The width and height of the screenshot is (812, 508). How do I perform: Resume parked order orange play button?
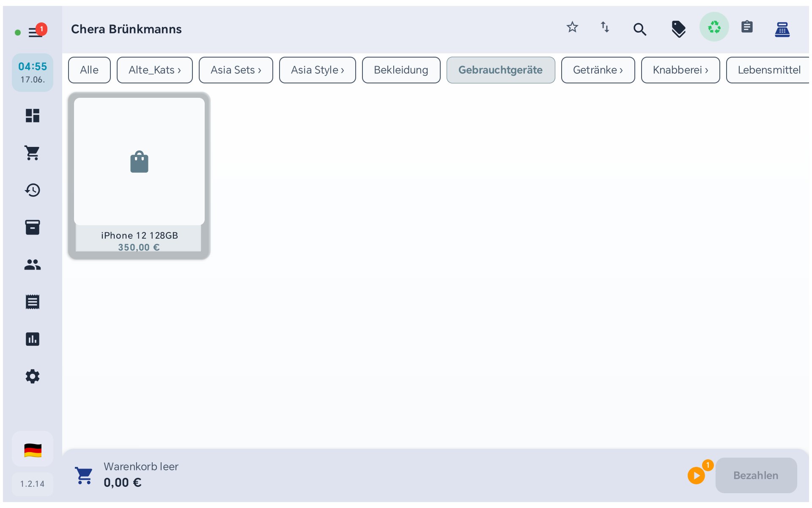tap(697, 475)
